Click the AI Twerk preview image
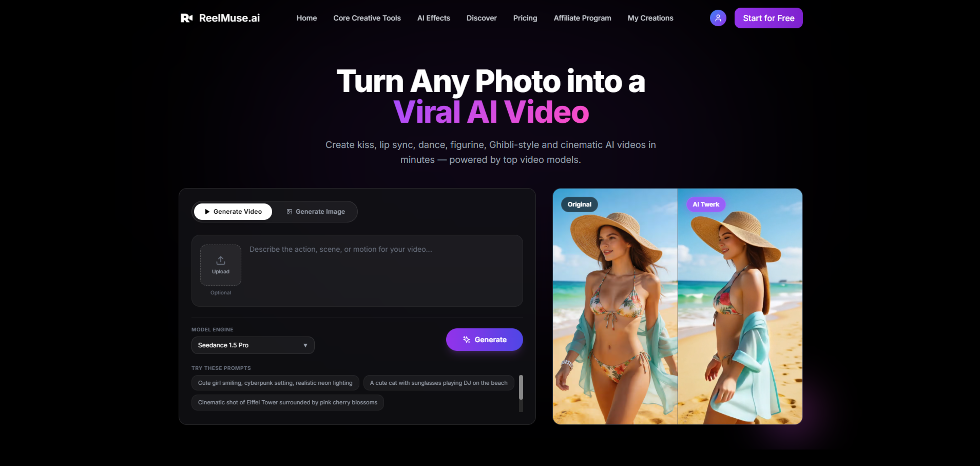 coord(740,307)
